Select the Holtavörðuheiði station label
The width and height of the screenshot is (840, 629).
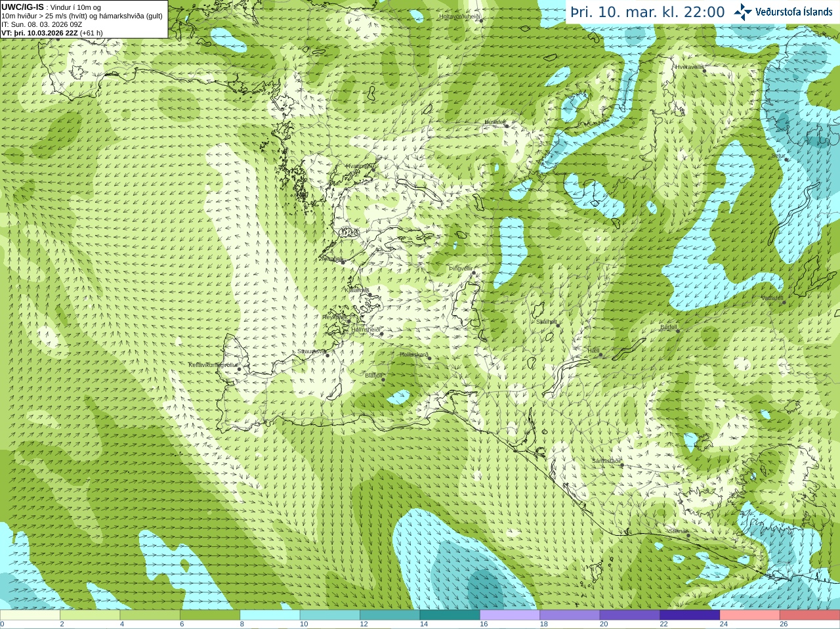pos(460,16)
